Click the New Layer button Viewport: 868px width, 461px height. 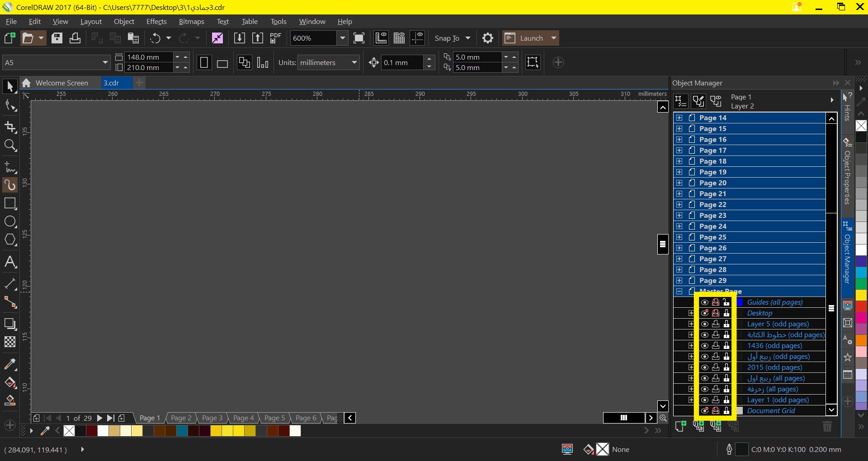tap(680, 426)
